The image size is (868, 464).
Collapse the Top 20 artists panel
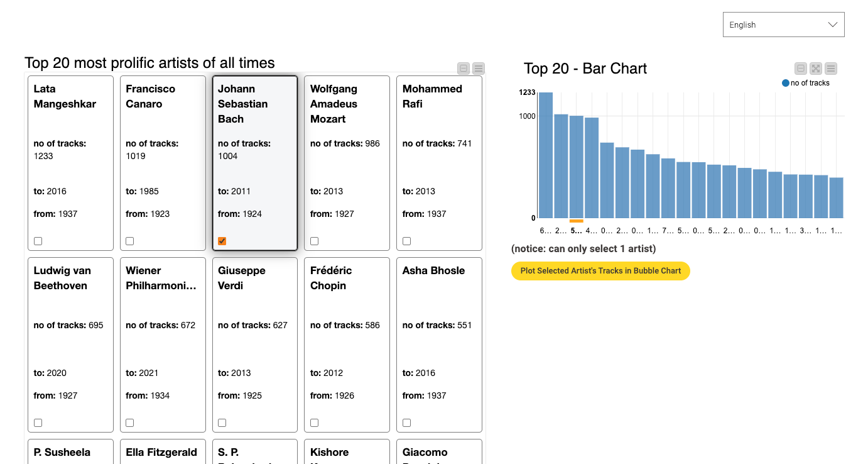pos(464,69)
